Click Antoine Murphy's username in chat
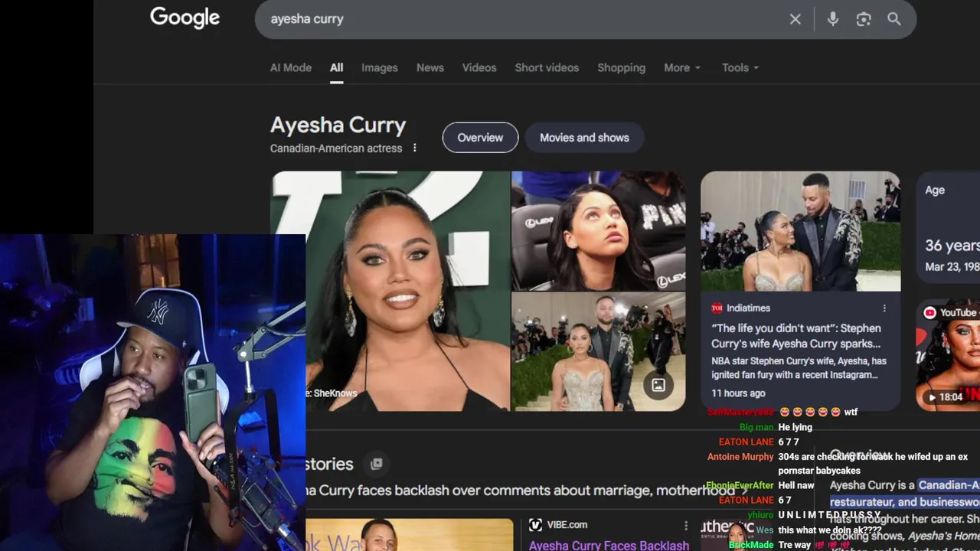The height and width of the screenshot is (551, 980). [740, 456]
